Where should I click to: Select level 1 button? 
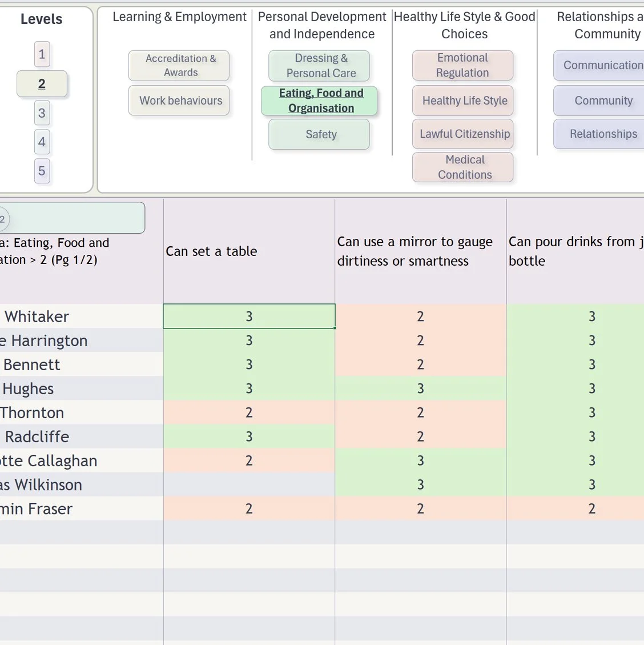(42, 54)
